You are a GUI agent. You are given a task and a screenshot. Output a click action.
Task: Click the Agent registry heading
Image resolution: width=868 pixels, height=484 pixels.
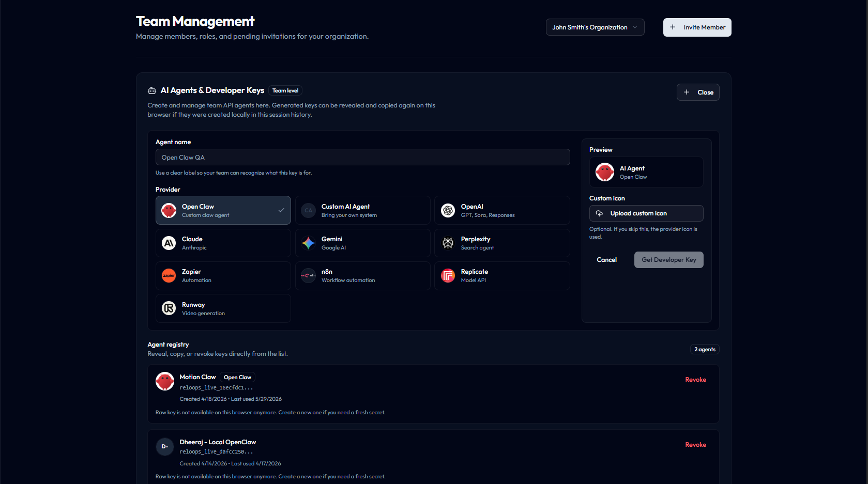168,345
